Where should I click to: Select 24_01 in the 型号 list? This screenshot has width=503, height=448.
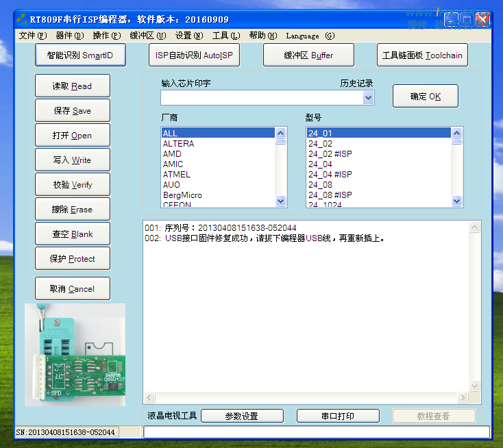[379, 133]
